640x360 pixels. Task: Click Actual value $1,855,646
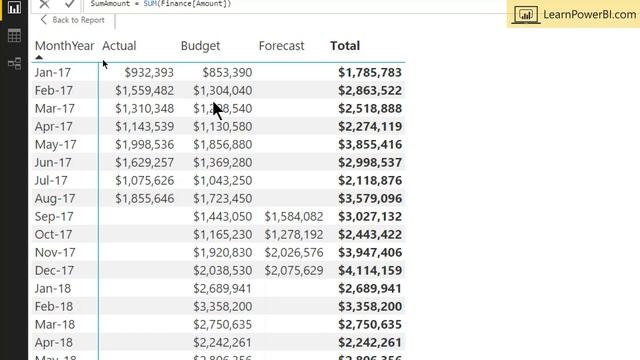point(144,198)
